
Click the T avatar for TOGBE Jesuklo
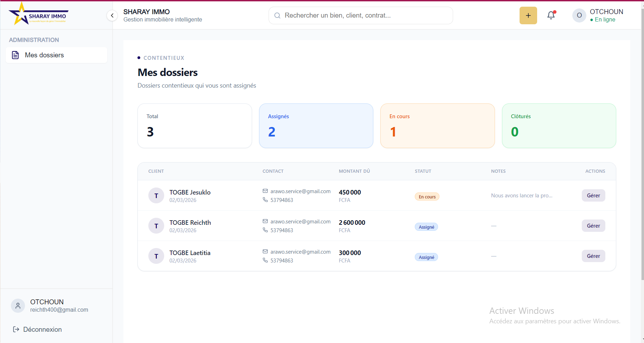(x=156, y=196)
